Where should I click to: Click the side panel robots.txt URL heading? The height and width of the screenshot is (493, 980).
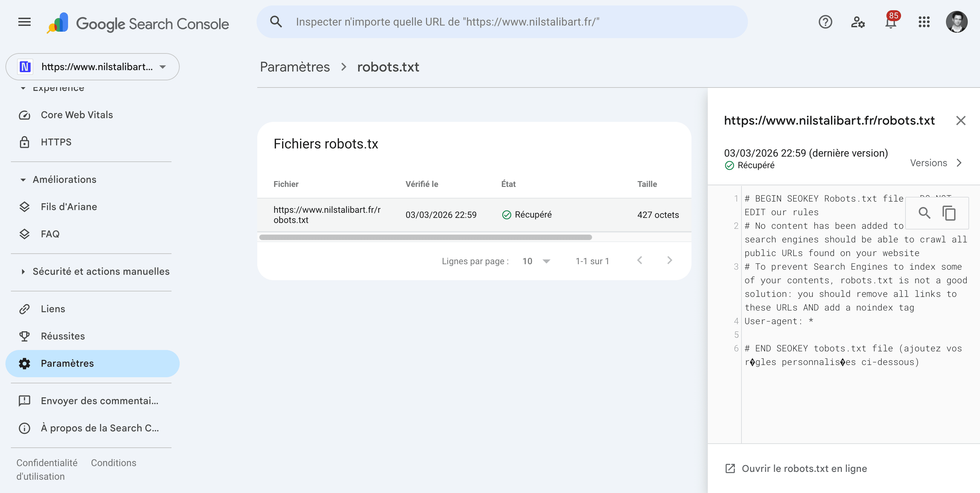click(x=829, y=121)
